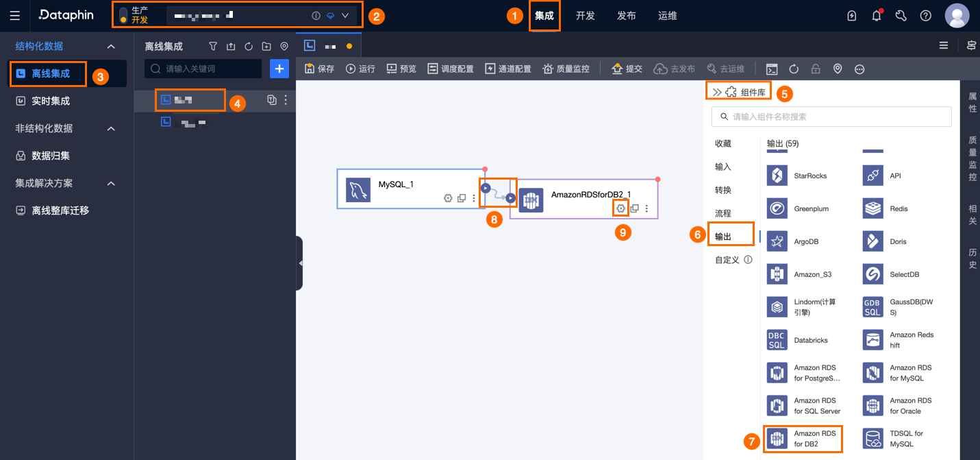The image size is (980, 460).
Task: Open the console terminal icon in the toolbar
Action: coord(772,69)
